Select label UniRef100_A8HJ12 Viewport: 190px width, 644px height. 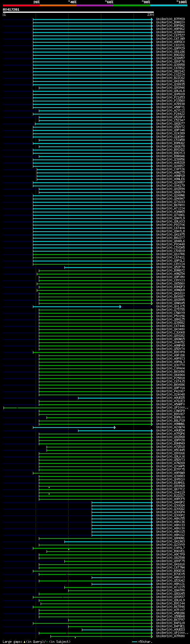point(170,535)
